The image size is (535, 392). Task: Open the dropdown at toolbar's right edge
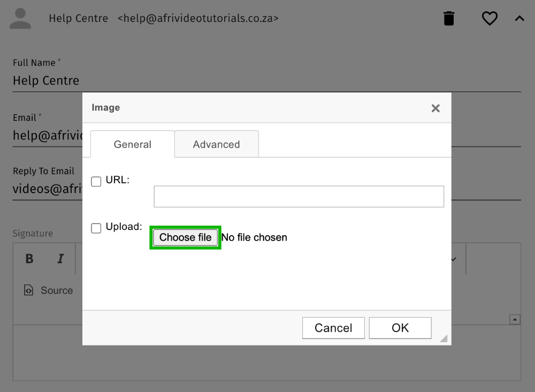pyautogui.click(x=454, y=259)
